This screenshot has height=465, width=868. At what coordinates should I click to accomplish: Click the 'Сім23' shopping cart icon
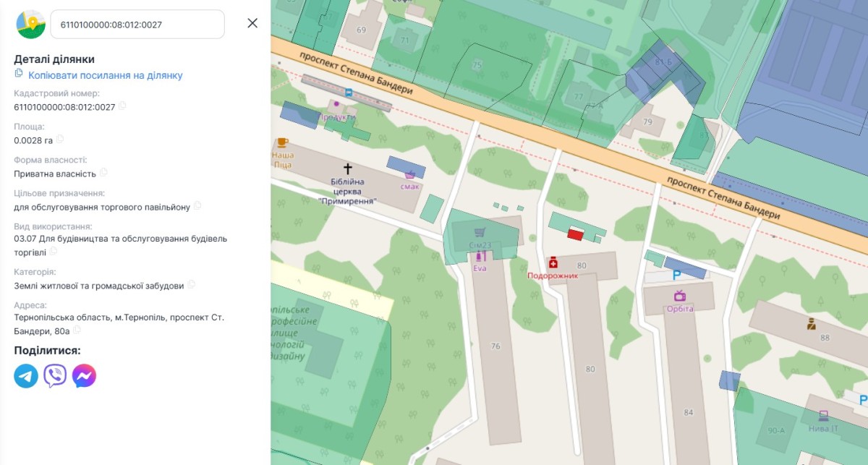tap(479, 233)
